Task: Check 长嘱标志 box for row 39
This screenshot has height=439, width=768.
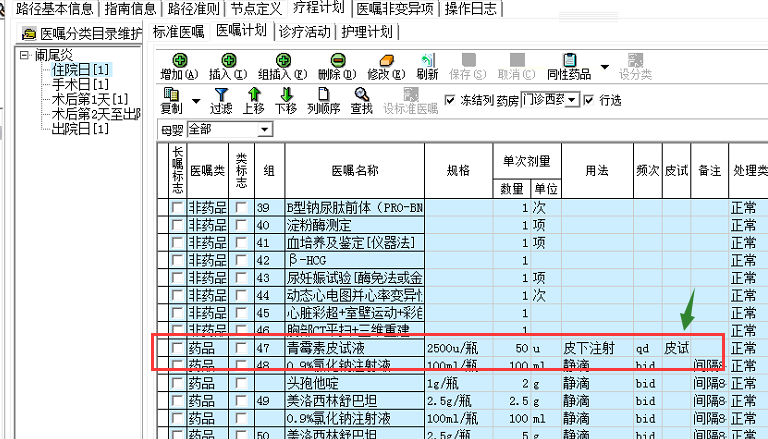Action: [177, 208]
